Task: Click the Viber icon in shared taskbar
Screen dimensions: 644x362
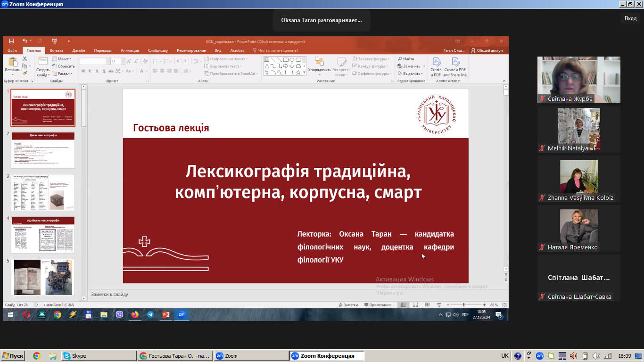Action: tap(119, 314)
